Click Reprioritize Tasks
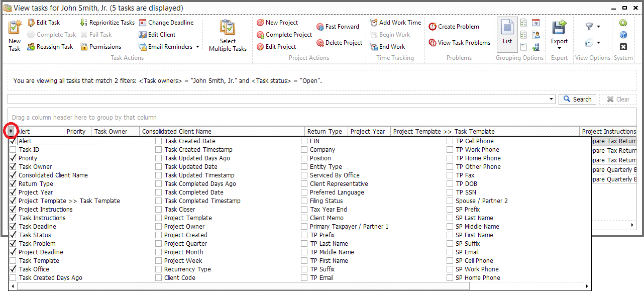644x292 pixels. [x=108, y=23]
